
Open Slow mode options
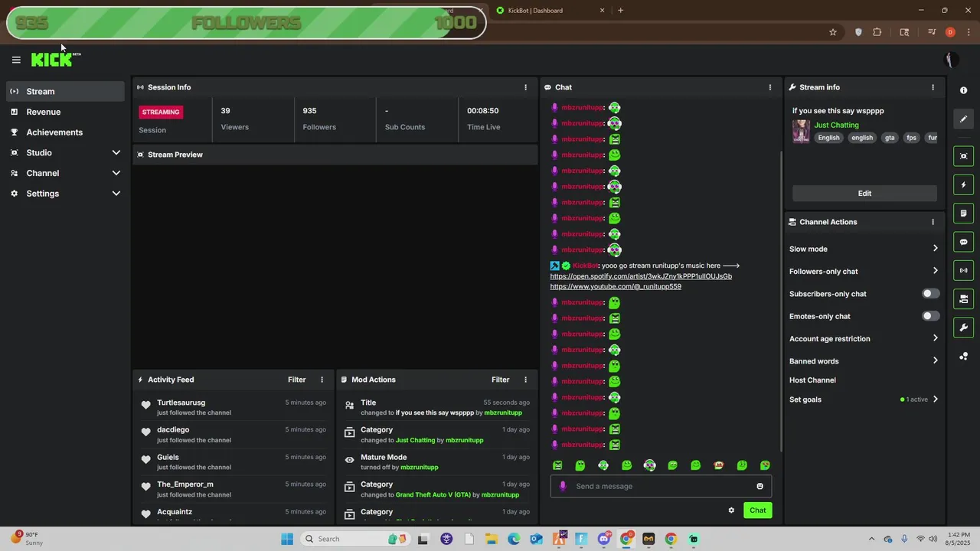(x=864, y=249)
